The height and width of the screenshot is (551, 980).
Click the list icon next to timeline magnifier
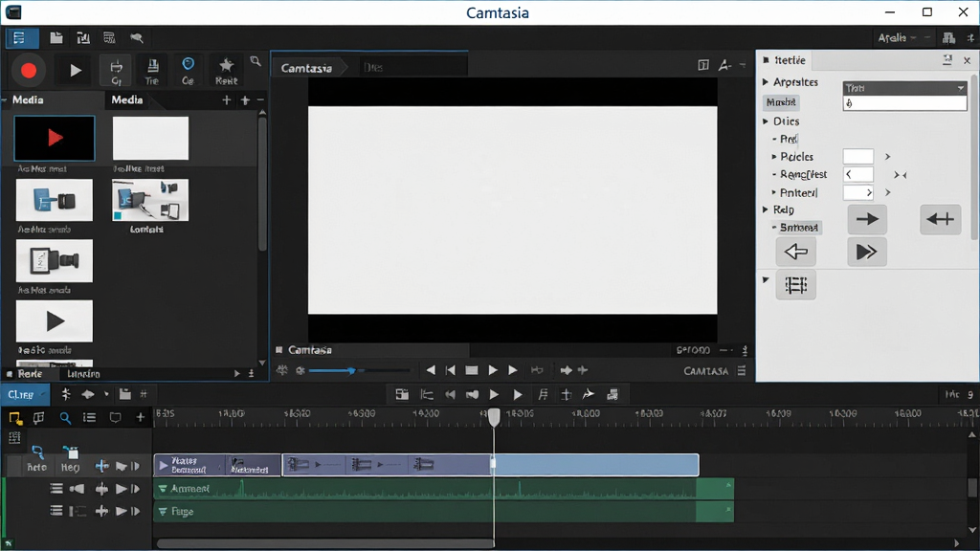point(89,418)
